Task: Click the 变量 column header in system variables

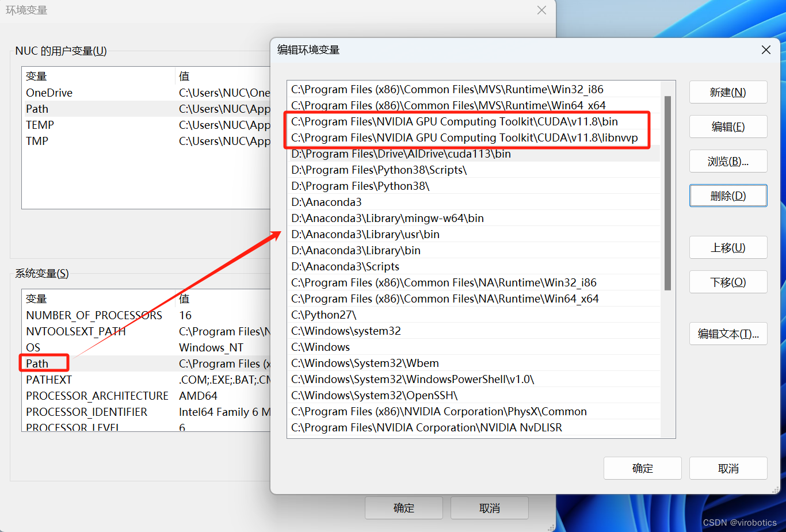Action: point(98,298)
